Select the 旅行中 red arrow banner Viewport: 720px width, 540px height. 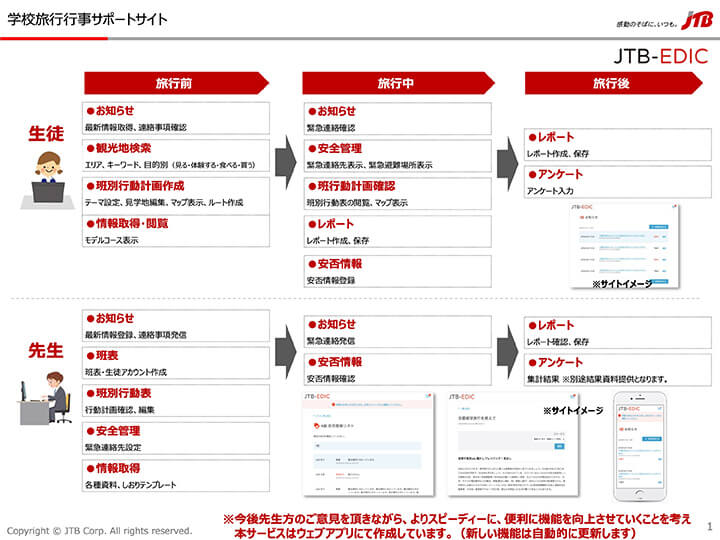point(398,83)
